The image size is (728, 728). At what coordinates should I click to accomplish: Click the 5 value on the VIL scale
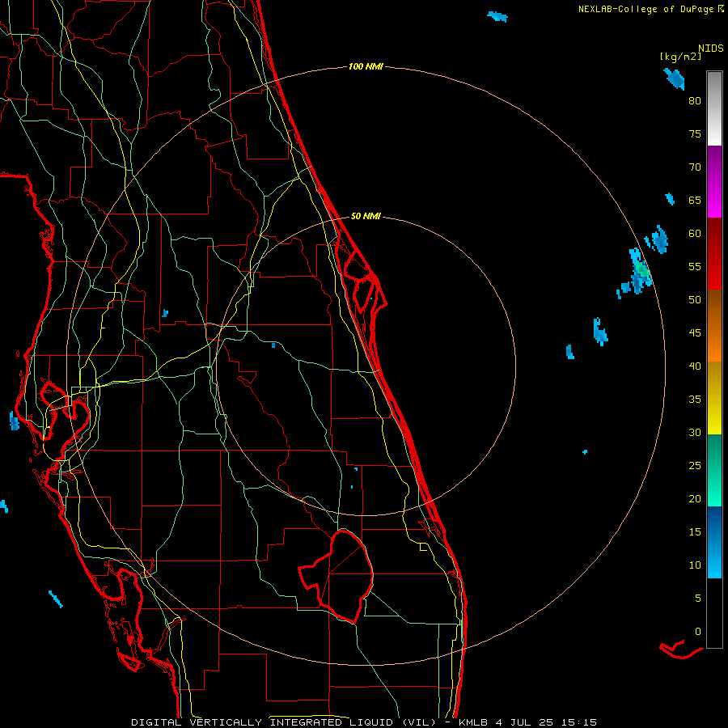click(698, 599)
